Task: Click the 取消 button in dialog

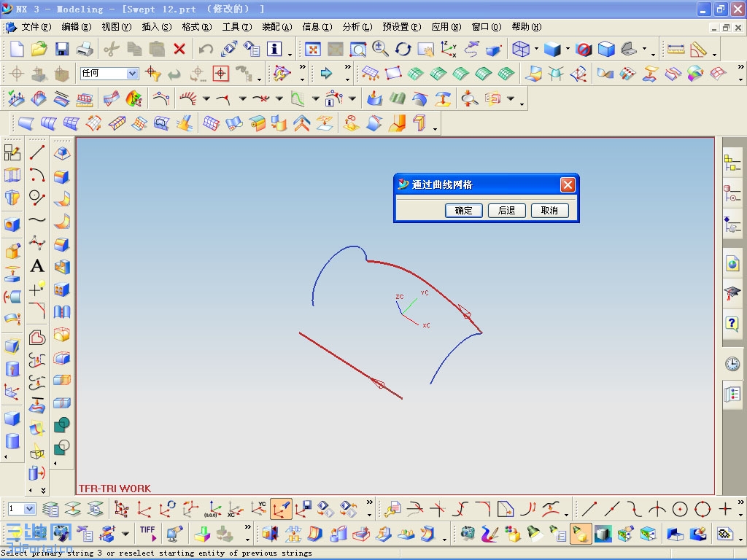Action: [550, 211]
